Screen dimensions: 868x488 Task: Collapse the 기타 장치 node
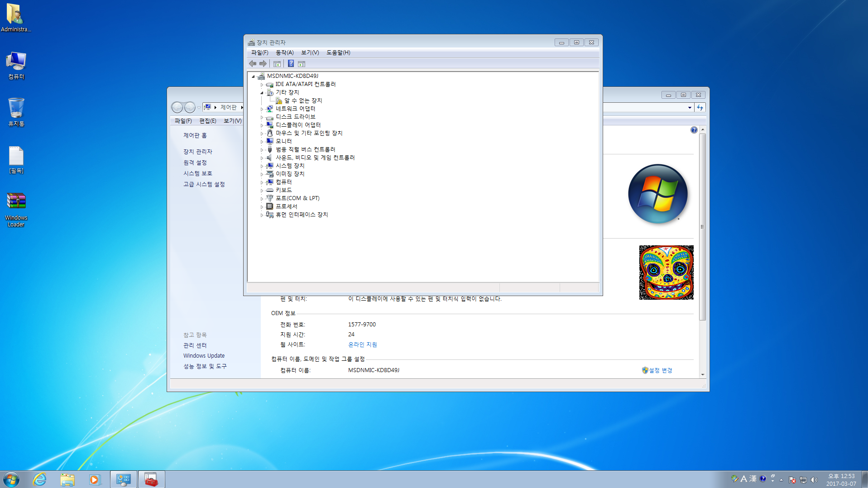tap(262, 93)
